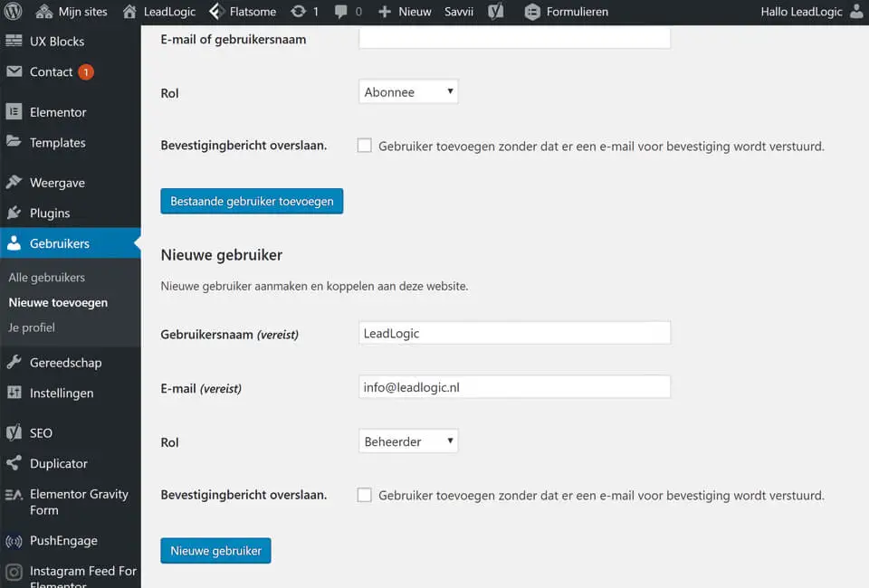Open Elementor from the sidebar icon

coord(14,112)
